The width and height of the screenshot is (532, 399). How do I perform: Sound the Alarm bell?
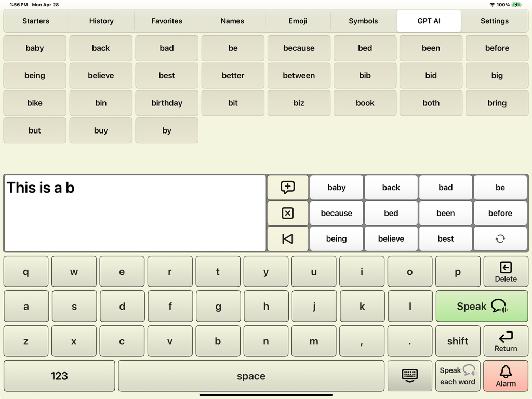(506, 375)
